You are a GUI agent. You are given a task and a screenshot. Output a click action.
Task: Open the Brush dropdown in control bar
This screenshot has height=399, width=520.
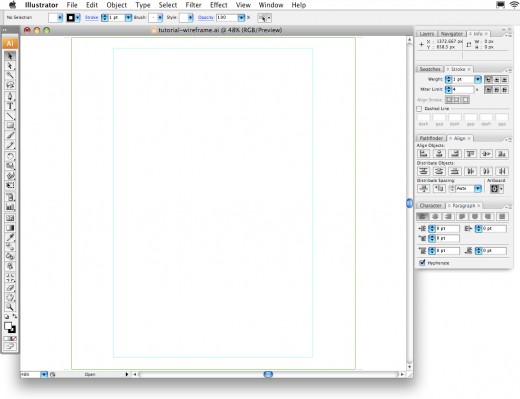click(160, 18)
